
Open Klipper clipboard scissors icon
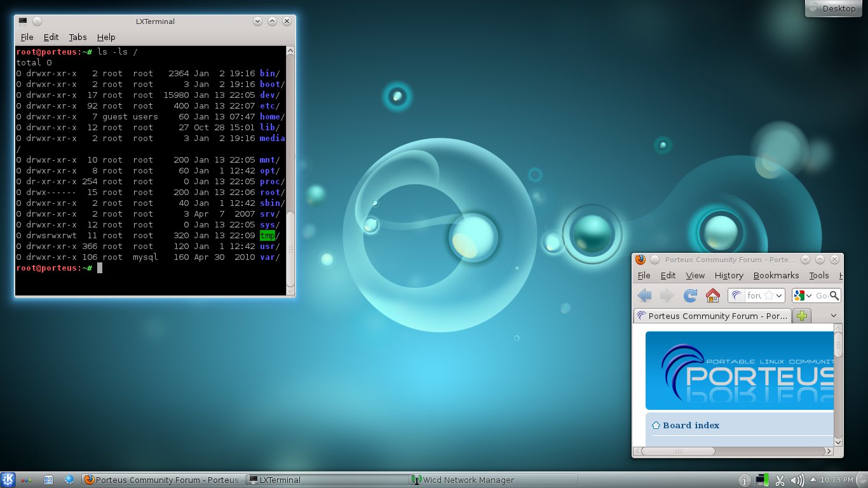point(781,480)
